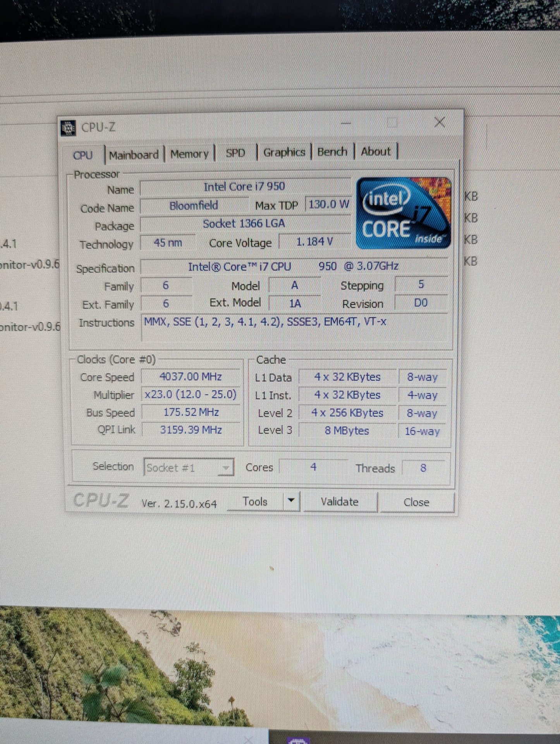Click the Tools button
This screenshot has width=560, height=744.
click(x=255, y=502)
